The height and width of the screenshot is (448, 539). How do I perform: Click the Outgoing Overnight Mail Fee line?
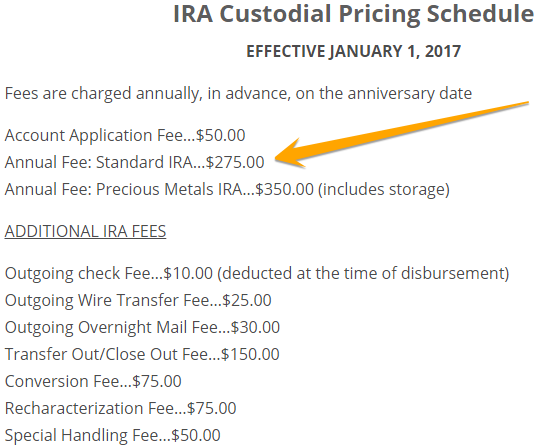click(142, 327)
